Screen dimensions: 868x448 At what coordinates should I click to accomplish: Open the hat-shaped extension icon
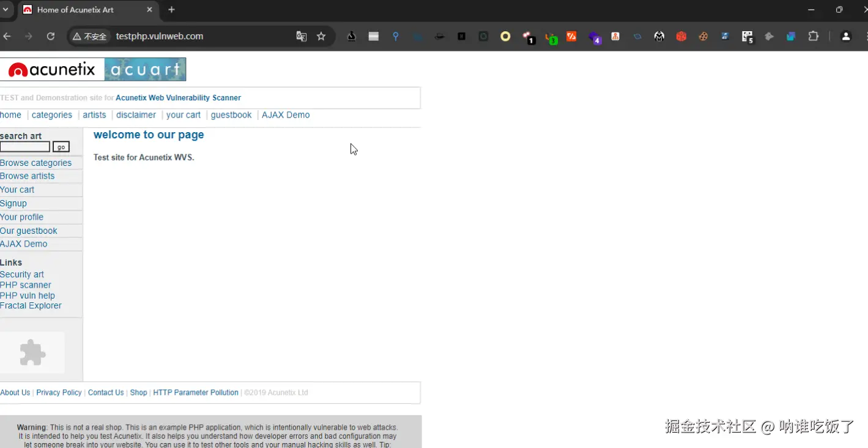click(439, 36)
